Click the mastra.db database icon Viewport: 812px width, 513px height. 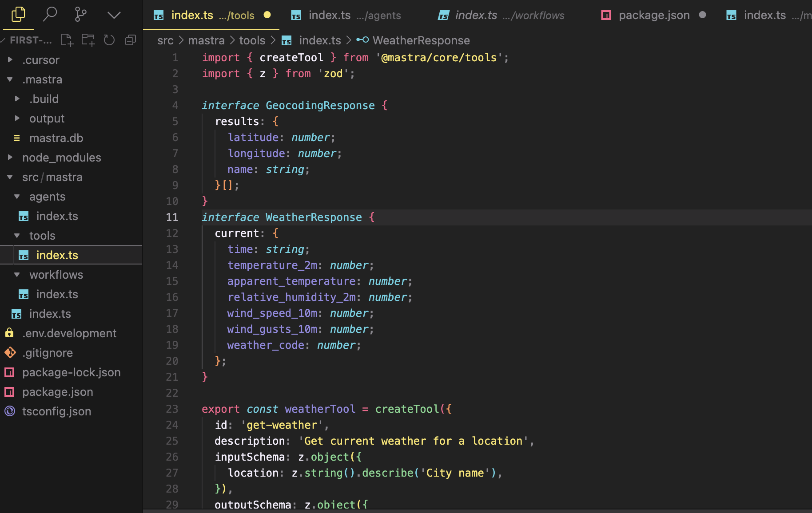click(x=17, y=138)
